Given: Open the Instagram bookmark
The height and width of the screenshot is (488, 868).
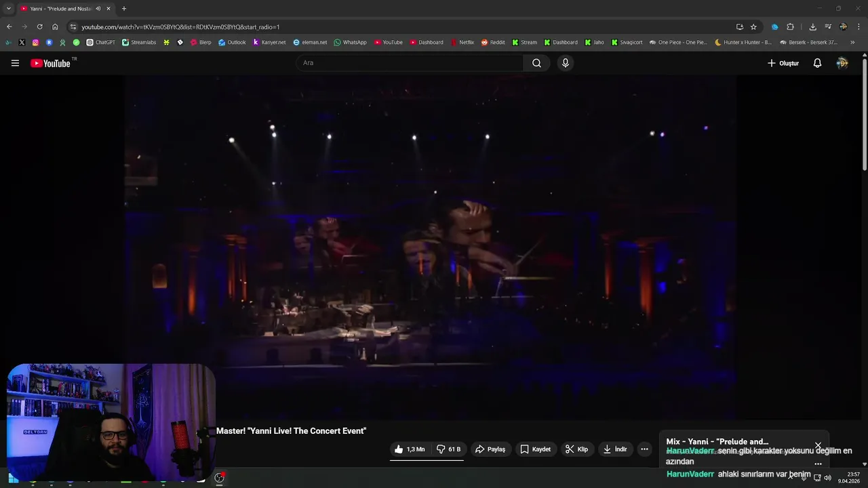Looking at the screenshot, I should [35, 42].
